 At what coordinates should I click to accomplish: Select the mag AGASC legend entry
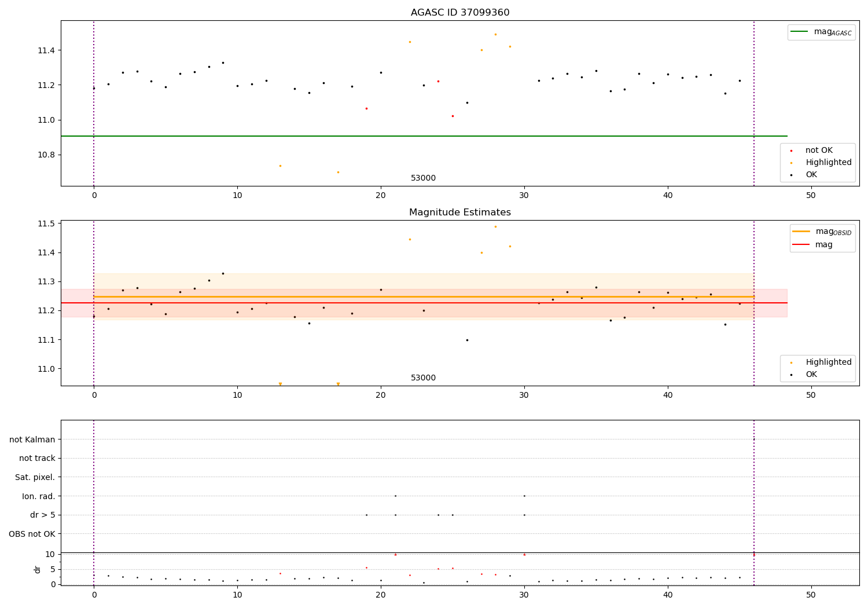[x=822, y=32]
